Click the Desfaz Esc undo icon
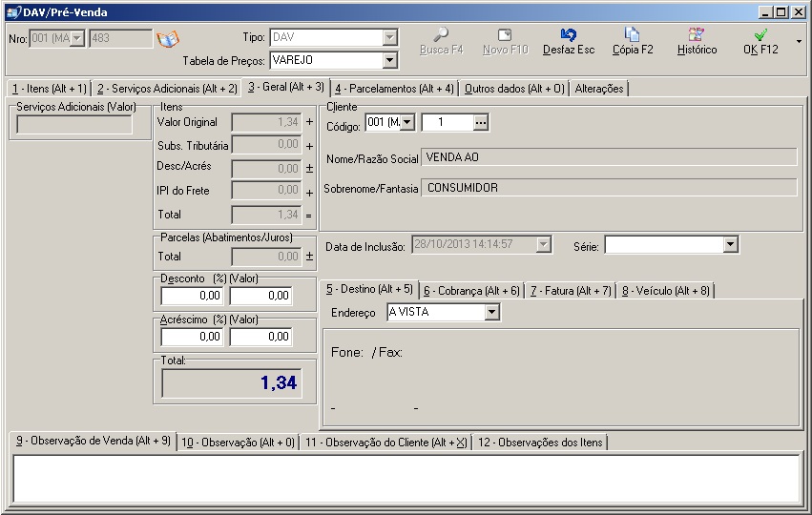Viewport: 812px width, 515px height. 568,35
